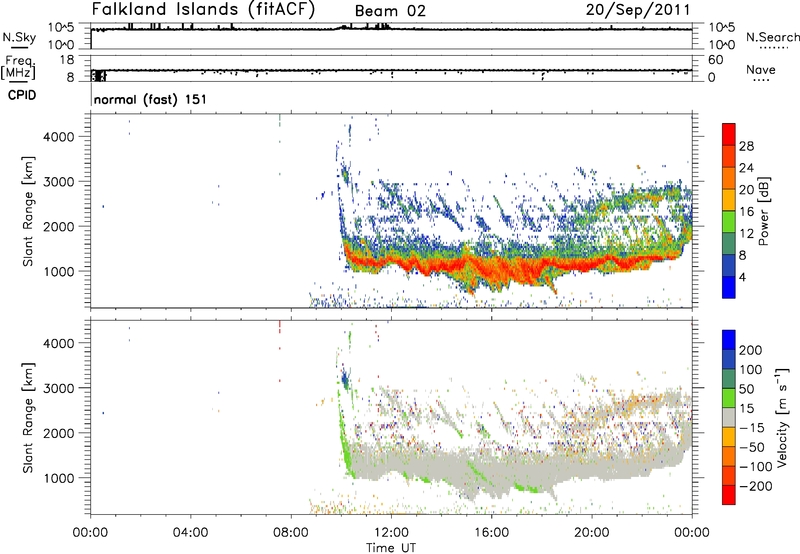800x554 pixels.
Task: Click the '60' Nave axis tick label
Action: [x=716, y=60]
